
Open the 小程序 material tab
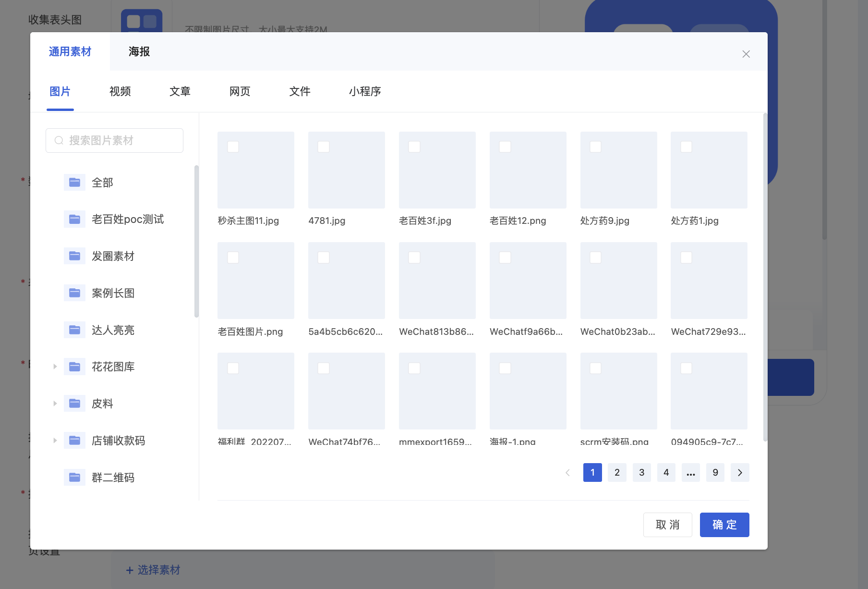[x=365, y=91]
